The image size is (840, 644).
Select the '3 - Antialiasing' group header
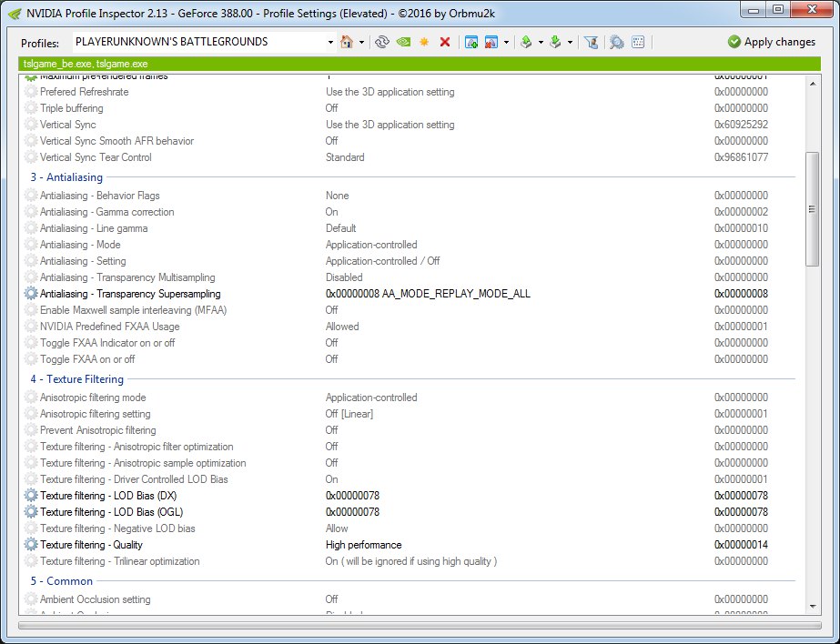click(66, 177)
